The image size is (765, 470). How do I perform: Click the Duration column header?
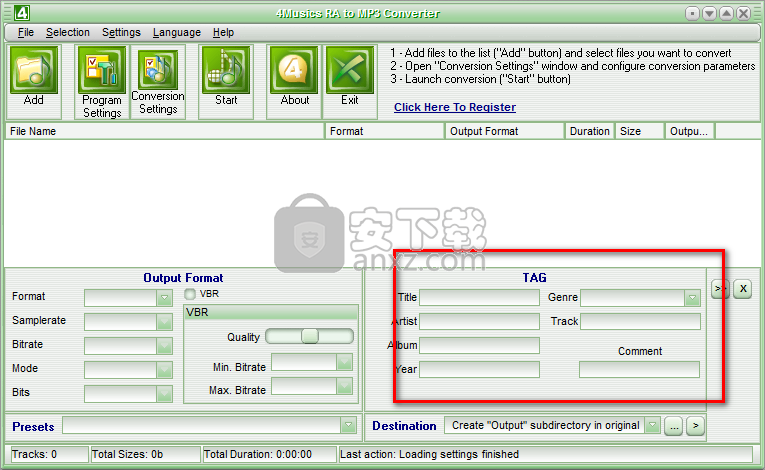pos(589,131)
